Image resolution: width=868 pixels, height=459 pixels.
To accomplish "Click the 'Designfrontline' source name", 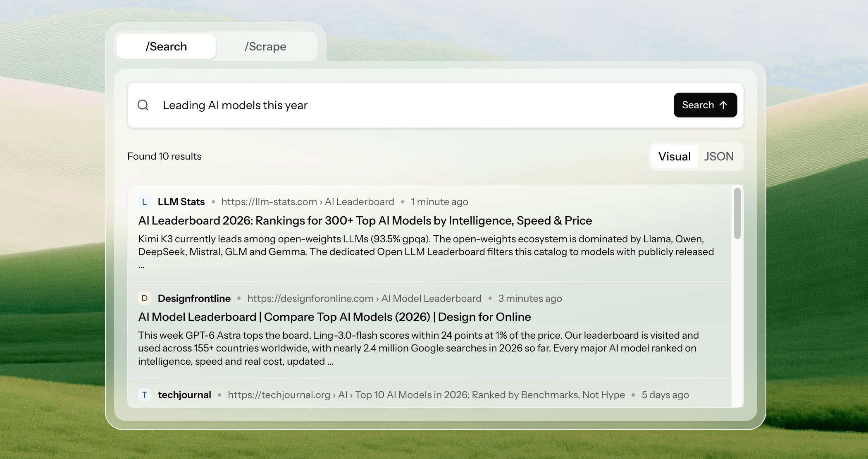I will [194, 298].
